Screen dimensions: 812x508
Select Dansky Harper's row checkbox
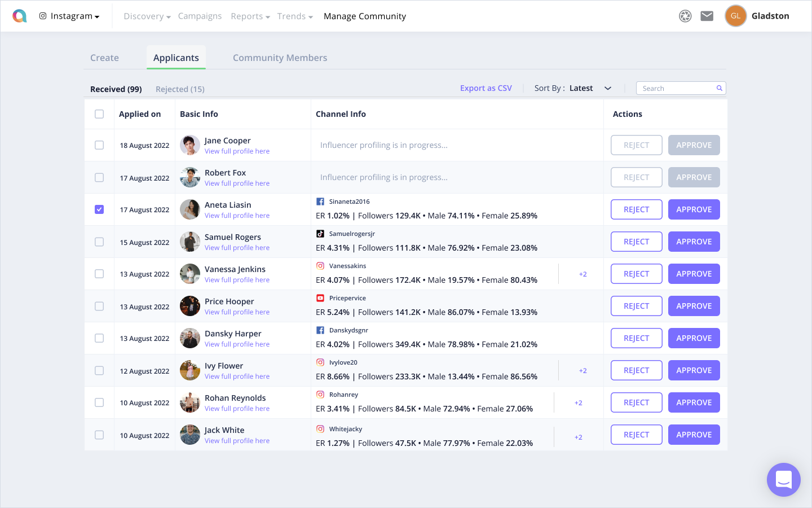(x=99, y=338)
